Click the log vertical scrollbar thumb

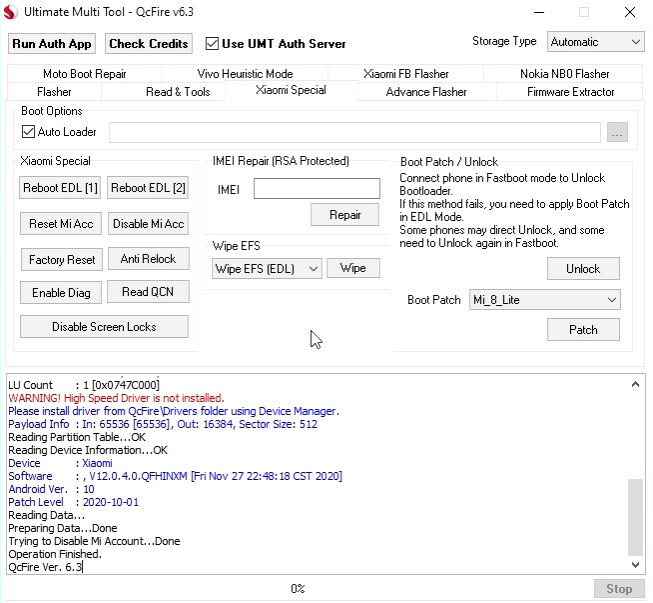tap(635, 517)
